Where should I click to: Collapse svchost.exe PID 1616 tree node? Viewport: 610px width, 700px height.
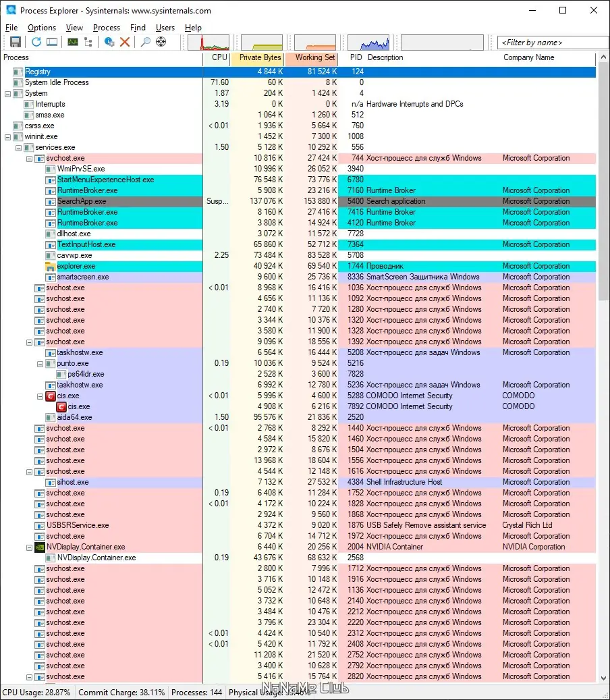click(29, 472)
